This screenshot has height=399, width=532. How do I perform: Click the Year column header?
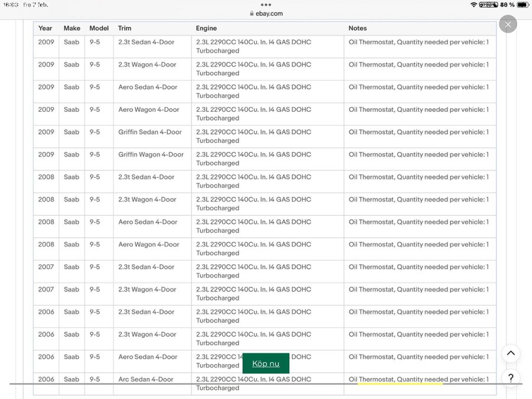tap(46, 28)
